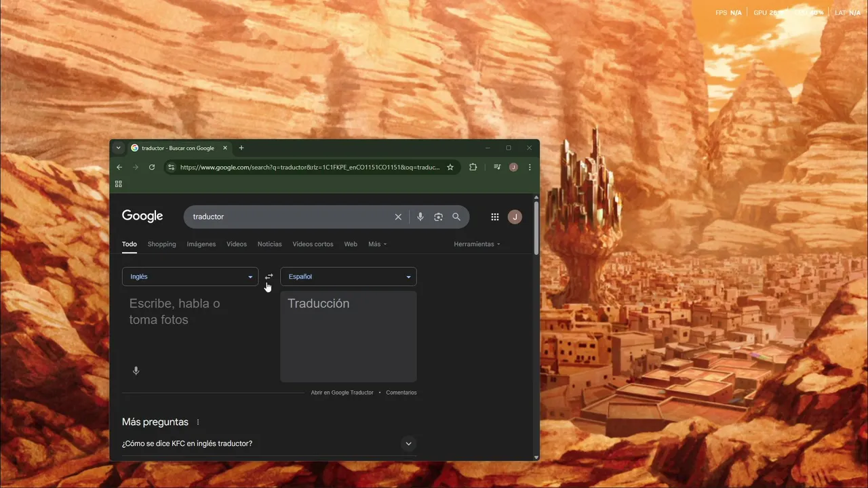Screen dimensions: 868x488
Task: Open the Extensions puzzle menu
Action: point(473,167)
